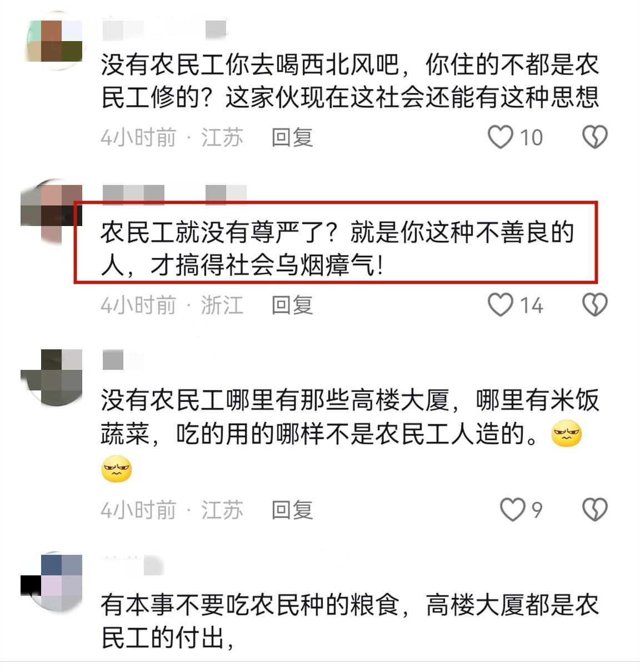The height and width of the screenshot is (672, 640).
Task: Tap username above 没有农民工哪里有 comment
Action: 122,360
